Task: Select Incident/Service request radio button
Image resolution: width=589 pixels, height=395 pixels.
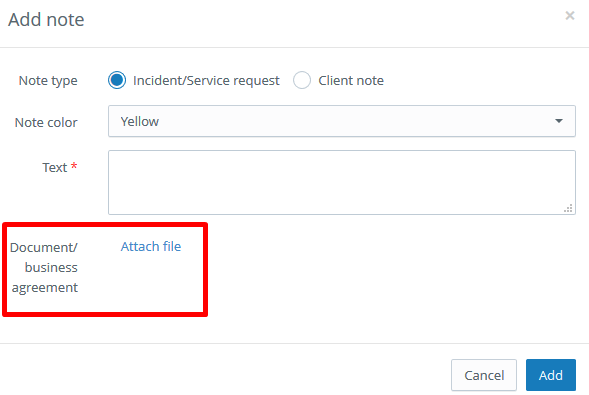Action: click(x=117, y=80)
